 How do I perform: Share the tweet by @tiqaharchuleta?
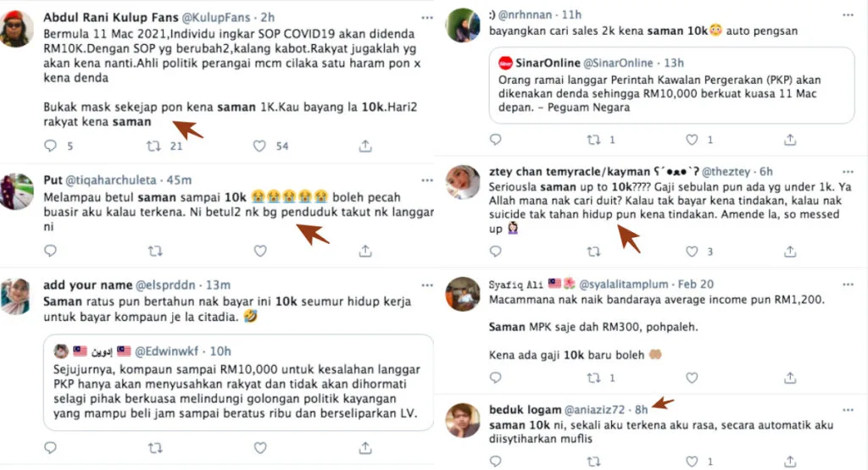[x=364, y=251]
